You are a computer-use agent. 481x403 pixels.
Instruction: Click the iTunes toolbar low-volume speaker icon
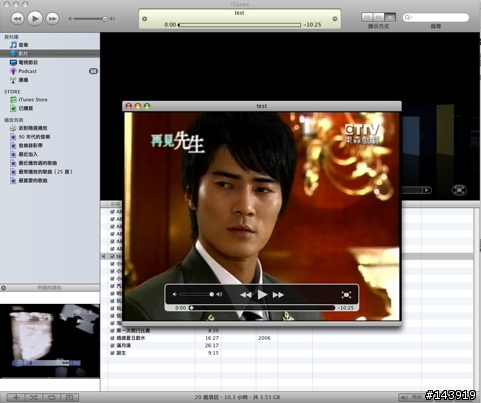[x=70, y=19]
